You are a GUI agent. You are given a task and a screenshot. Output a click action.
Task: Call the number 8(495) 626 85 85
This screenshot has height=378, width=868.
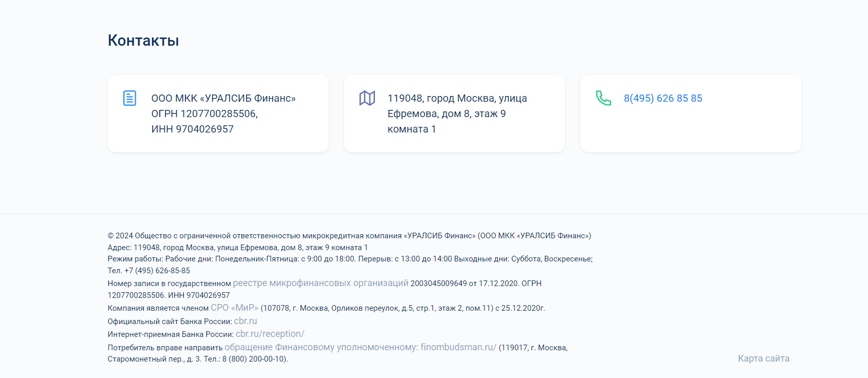click(x=663, y=98)
